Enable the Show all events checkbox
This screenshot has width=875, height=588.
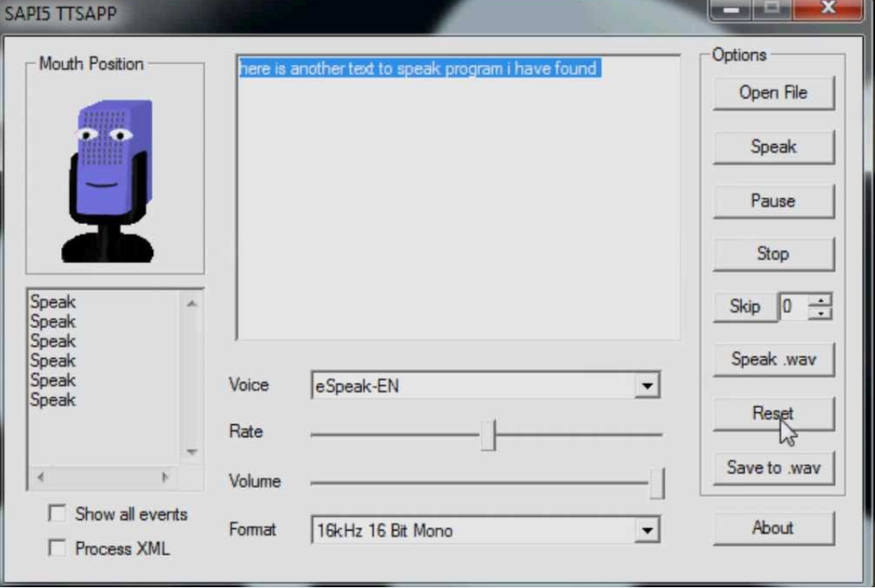pyautogui.click(x=57, y=513)
